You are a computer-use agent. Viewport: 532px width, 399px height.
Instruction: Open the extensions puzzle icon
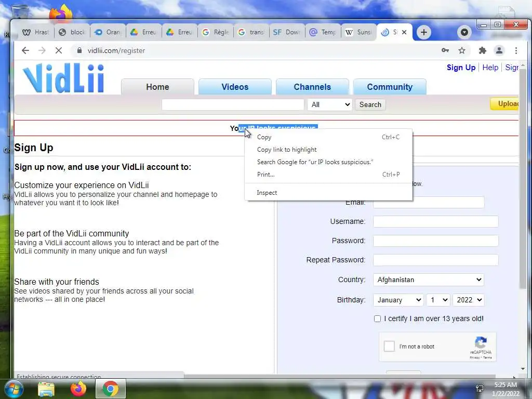coord(482,50)
